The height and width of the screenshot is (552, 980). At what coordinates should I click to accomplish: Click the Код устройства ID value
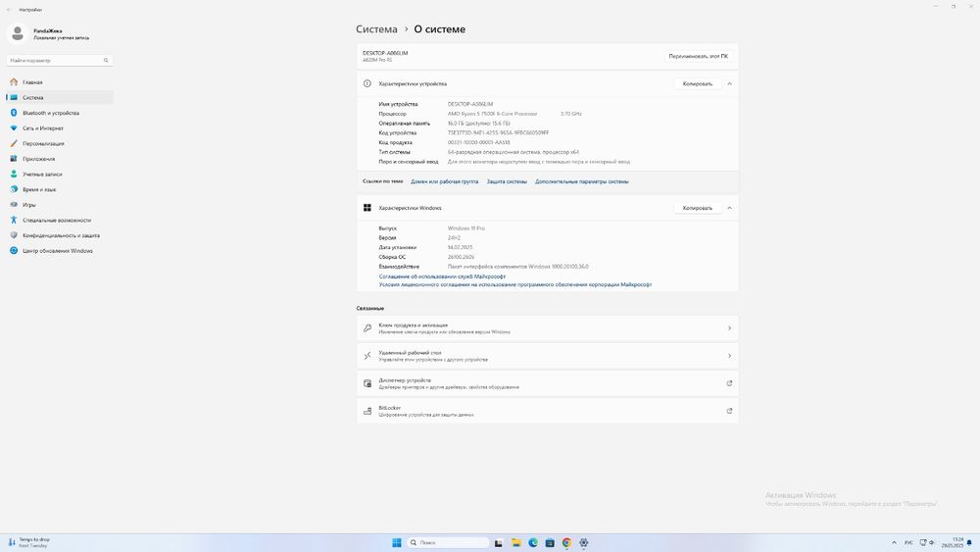click(498, 132)
